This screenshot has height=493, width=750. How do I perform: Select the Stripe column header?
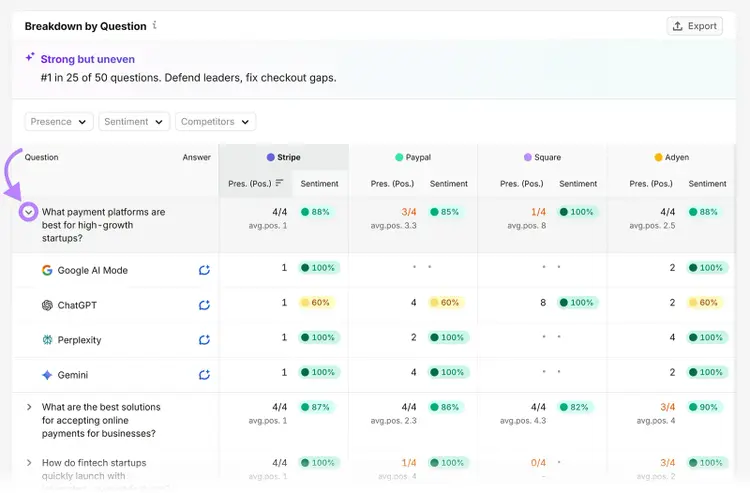point(284,157)
